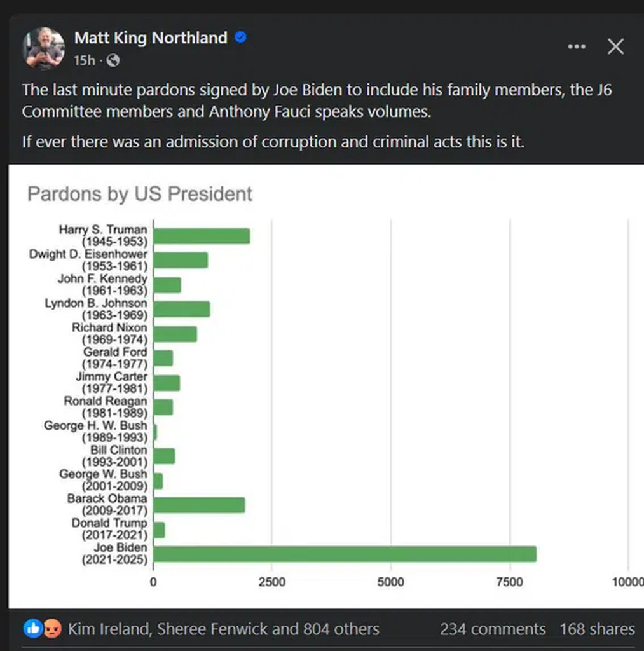644x651 pixels.
Task: Open reactions list from Kim Ireland text
Action: coord(223,629)
